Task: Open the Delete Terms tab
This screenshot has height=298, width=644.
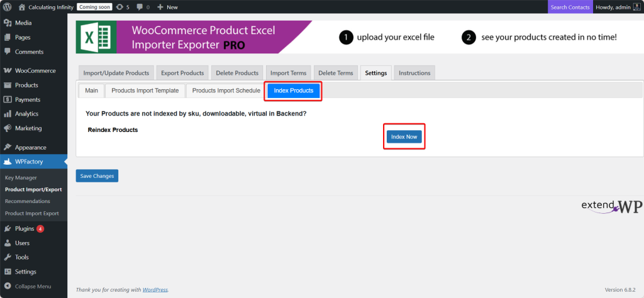Action: pyautogui.click(x=336, y=73)
